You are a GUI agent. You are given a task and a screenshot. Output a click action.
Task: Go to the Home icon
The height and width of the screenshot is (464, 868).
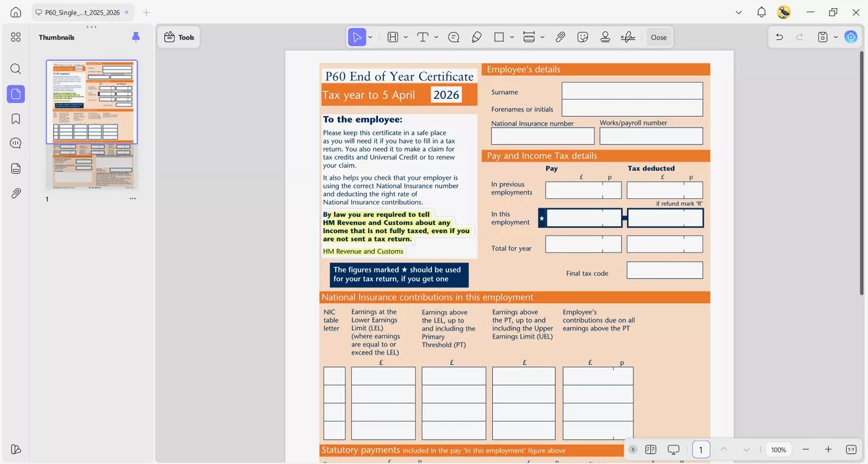15,12
